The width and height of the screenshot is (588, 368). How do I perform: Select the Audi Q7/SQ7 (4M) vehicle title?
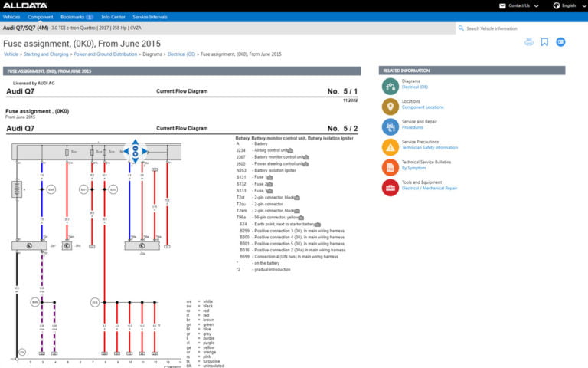pos(25,28)
